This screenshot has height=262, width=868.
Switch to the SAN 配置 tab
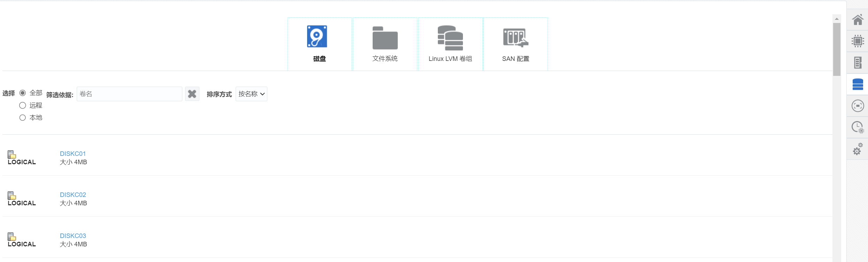516,44
